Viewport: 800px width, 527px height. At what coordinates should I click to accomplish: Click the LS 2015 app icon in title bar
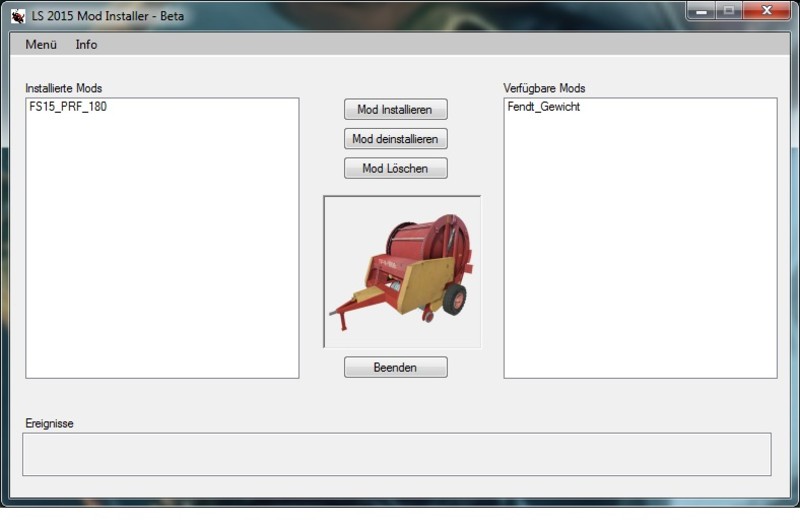pos(17,16)
